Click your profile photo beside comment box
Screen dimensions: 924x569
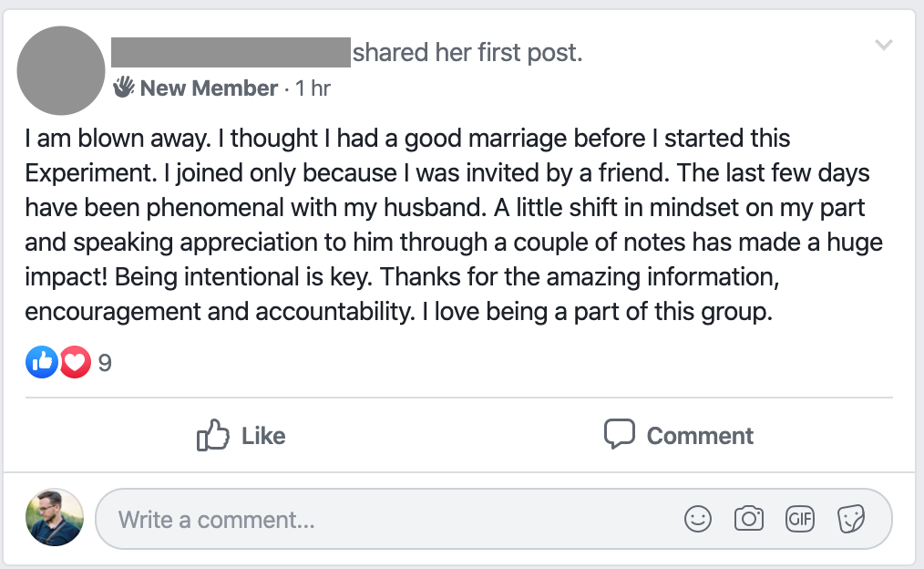55,517
